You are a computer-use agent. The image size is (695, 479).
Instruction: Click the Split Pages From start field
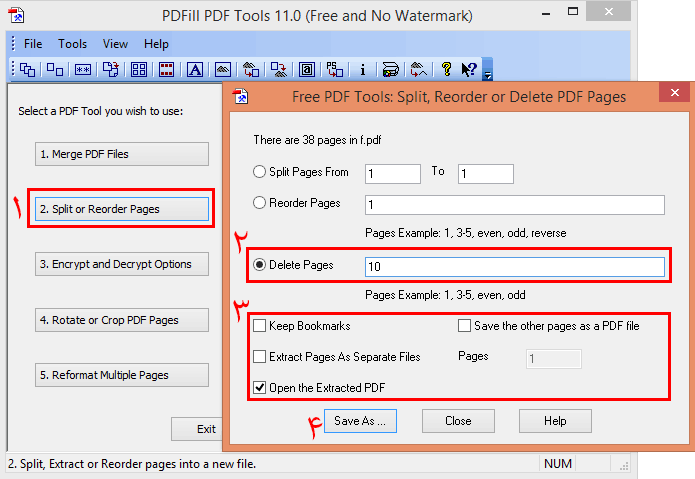tap(393, 174)
